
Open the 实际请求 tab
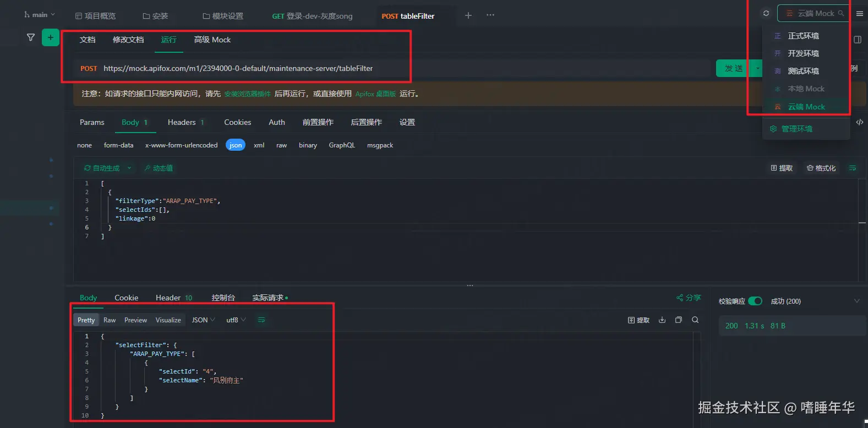[x=269, y=298]
